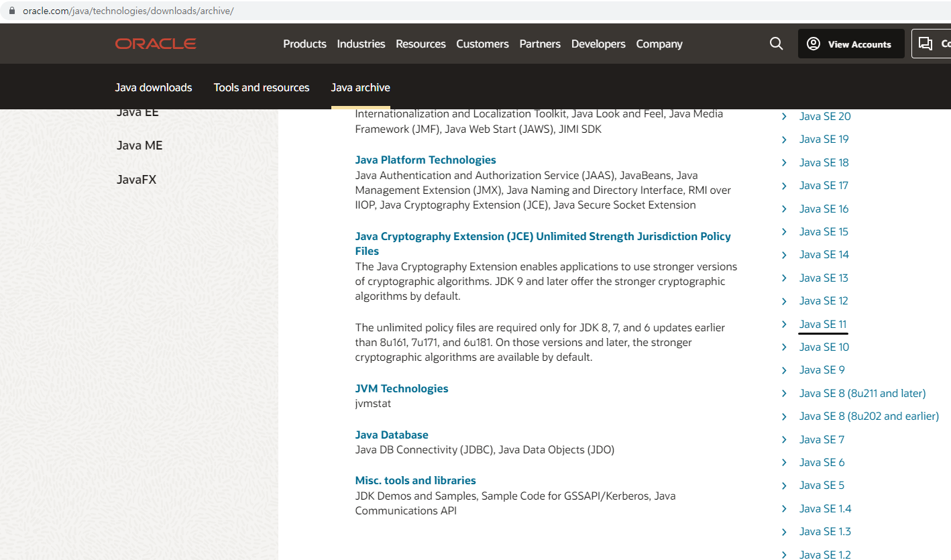This screenshot has width=951, height=560.
Task: Open the Industries menu
Action: (361, 44)
